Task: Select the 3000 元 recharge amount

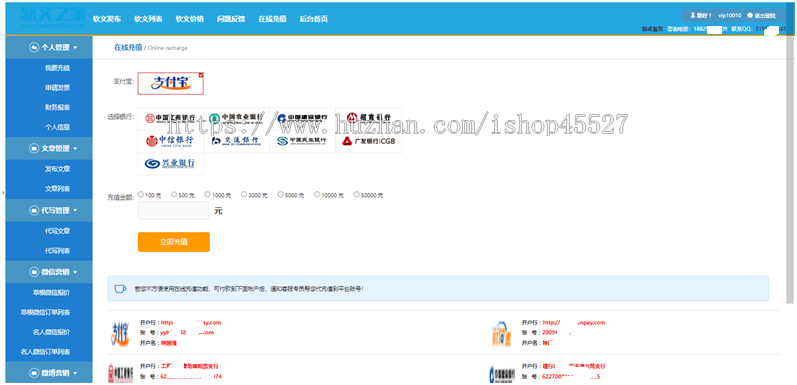Action: coord(244,194)
